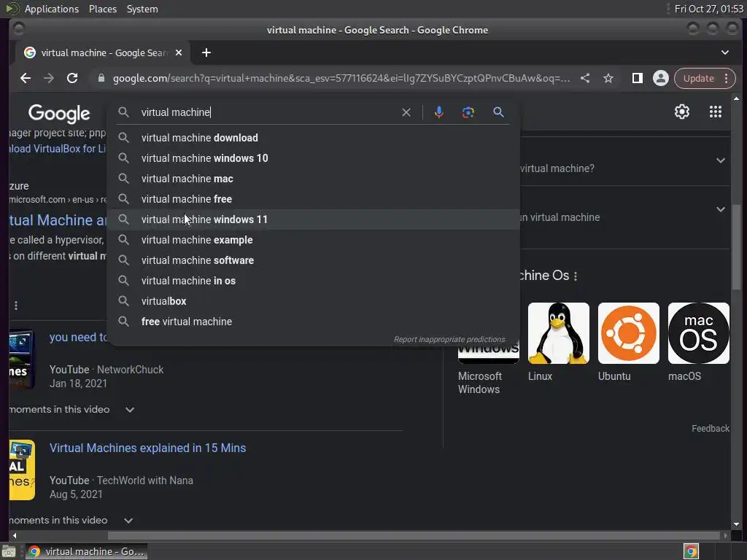Pick suggestion virtual machine in os

(x=314, y=281)
